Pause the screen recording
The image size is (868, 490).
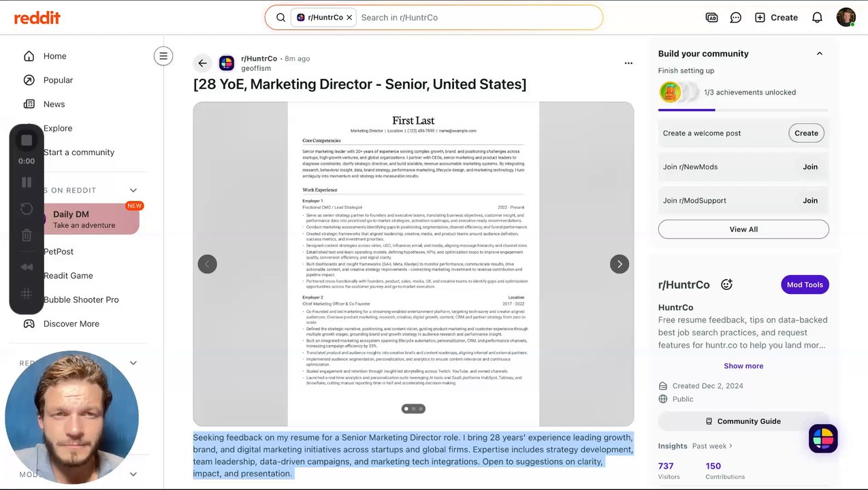coord(27,182)
